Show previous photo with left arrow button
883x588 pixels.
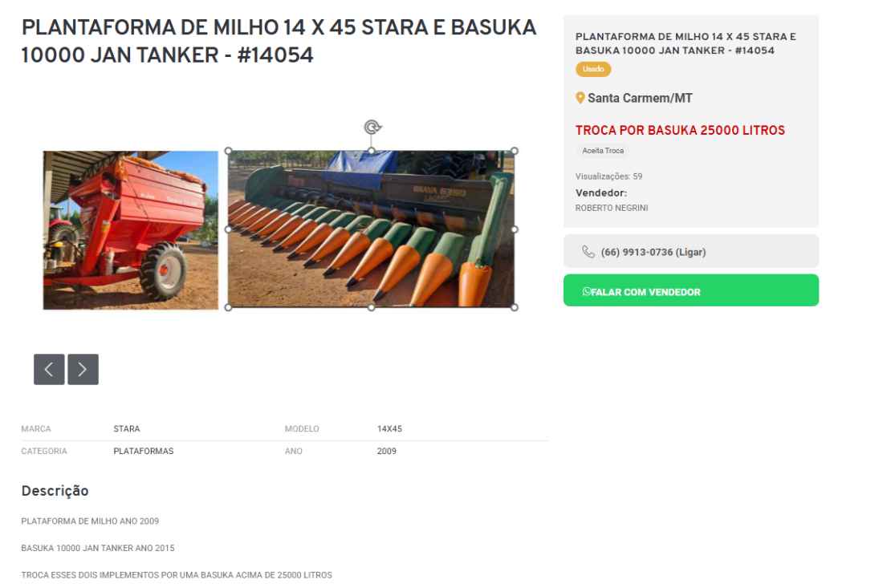49,370
